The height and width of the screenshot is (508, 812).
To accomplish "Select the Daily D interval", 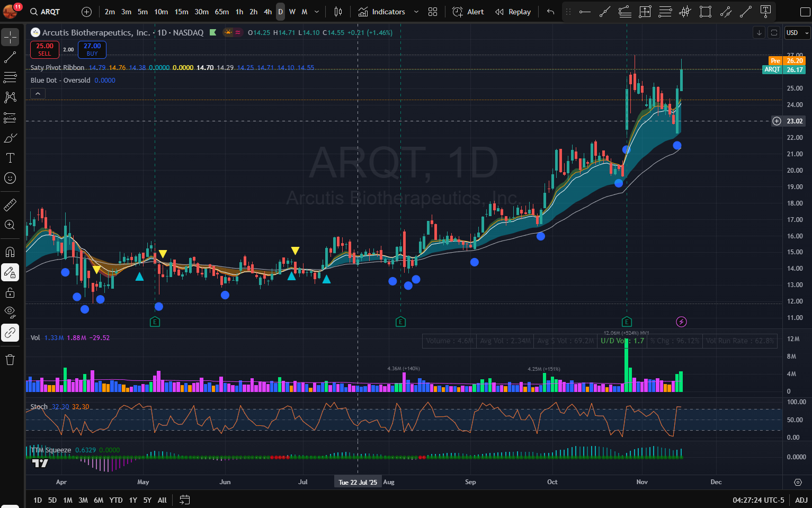I will (281, 12).
